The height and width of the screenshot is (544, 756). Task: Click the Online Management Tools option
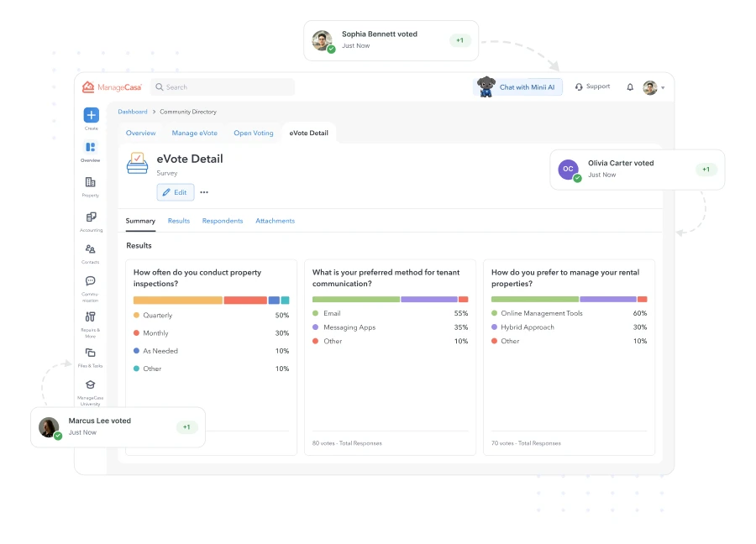point(570,313)
